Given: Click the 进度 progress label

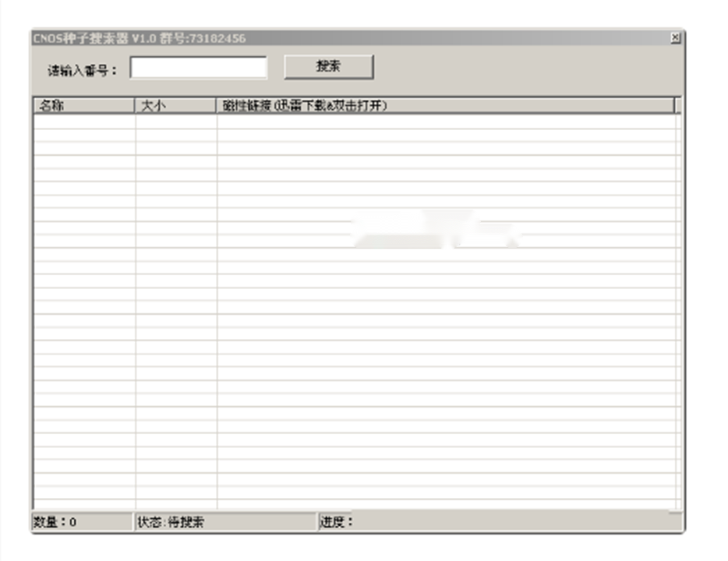Looking at the screenshot, I should click(x=337, y=522).
